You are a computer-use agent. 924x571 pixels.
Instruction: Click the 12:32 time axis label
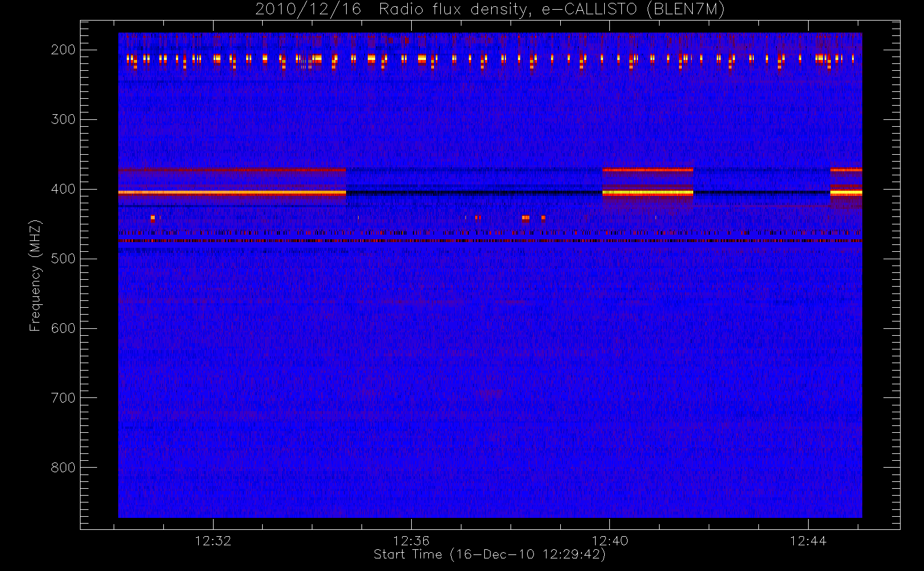pos(213,541)
